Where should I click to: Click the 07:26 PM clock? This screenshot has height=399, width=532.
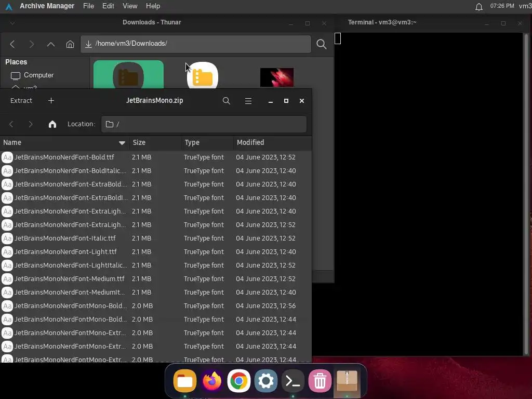coord(502,6)
